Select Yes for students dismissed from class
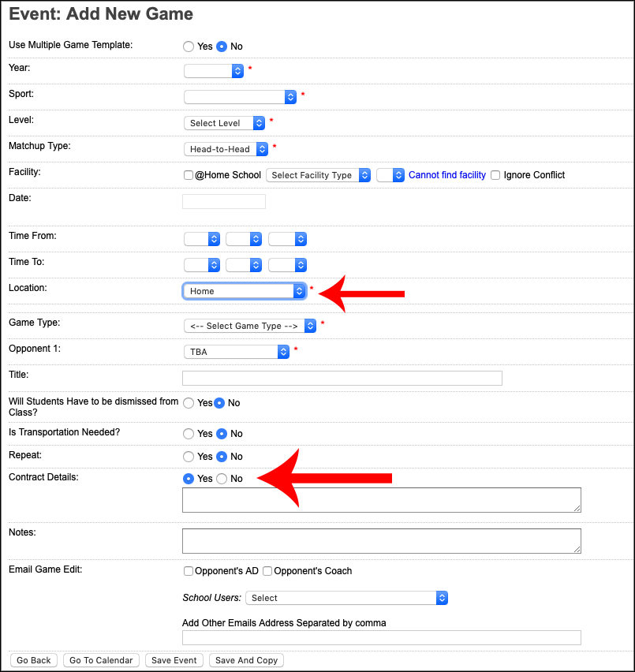This screenshot has width=635, height=672. pyautogui.click(x=189, y=403)
